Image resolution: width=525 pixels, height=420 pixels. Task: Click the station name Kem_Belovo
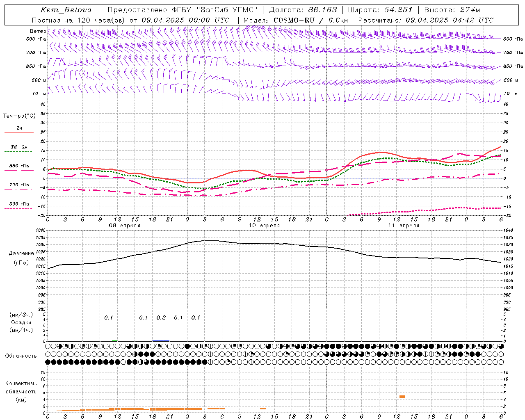point(66,10)
